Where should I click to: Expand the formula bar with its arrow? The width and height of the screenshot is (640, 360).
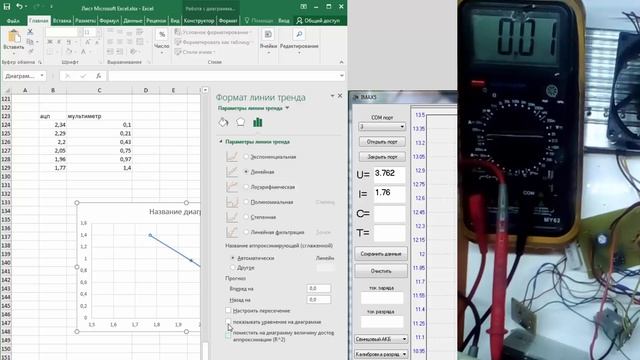coord(342,76)
